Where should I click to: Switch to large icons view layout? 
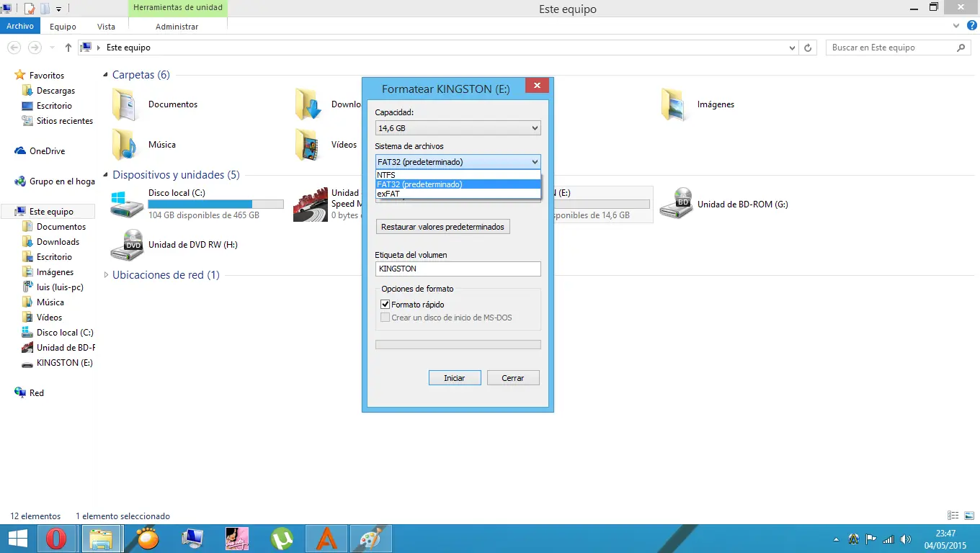[x=969, y=516]
